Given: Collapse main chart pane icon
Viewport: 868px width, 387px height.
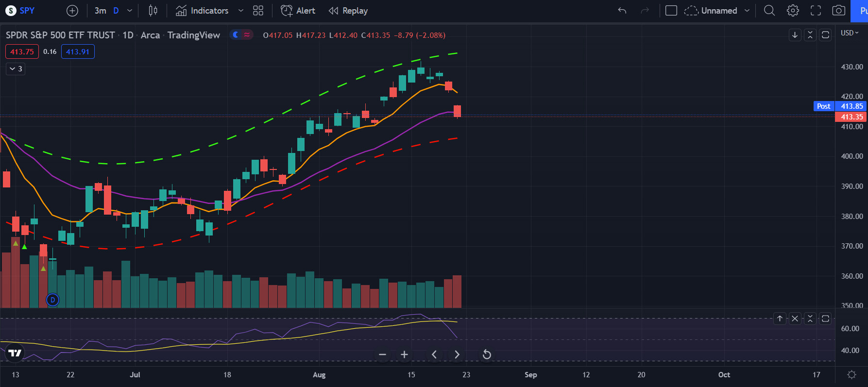Looking at the screenshot, I should tap(810, 35).
